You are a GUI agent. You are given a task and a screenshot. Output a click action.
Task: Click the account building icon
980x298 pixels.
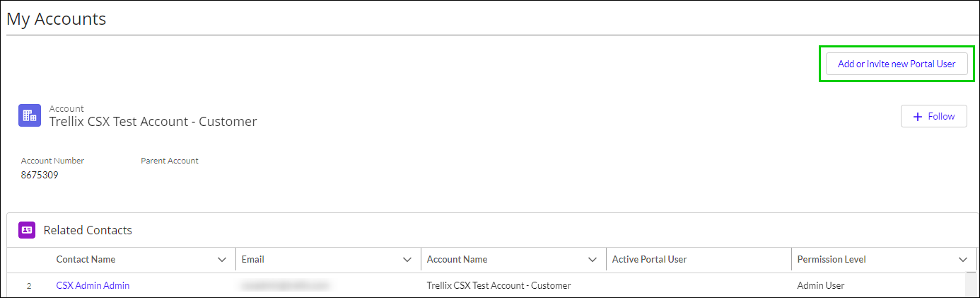pyautogui.click(x=30, y=115)
